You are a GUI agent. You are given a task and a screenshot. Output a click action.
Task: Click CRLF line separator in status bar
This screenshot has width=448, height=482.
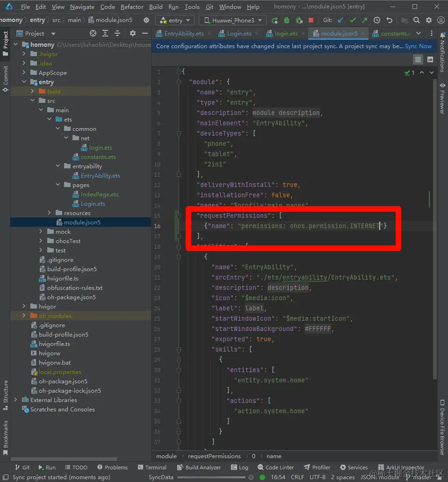tap(297, 477)
